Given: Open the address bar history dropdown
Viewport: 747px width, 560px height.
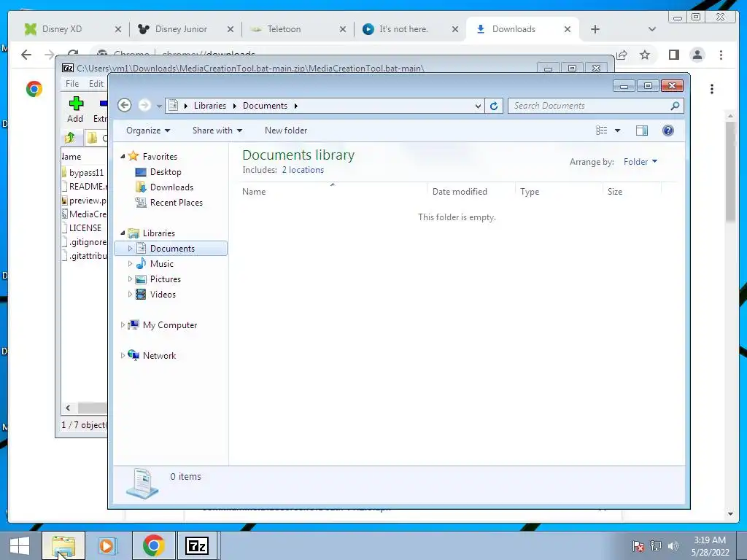Looking at the screenshot, I should 478,106.
